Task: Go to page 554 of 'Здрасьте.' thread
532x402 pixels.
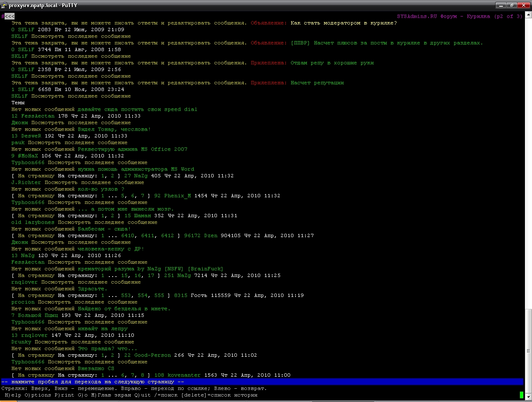Action: (x=143, y=295)
